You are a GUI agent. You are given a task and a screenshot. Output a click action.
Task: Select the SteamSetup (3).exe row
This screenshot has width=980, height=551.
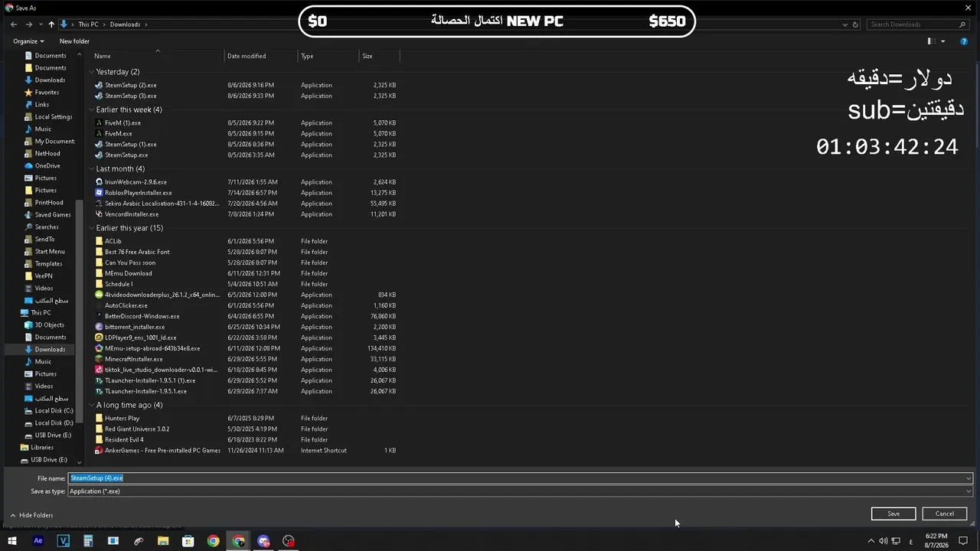(245, 96)
